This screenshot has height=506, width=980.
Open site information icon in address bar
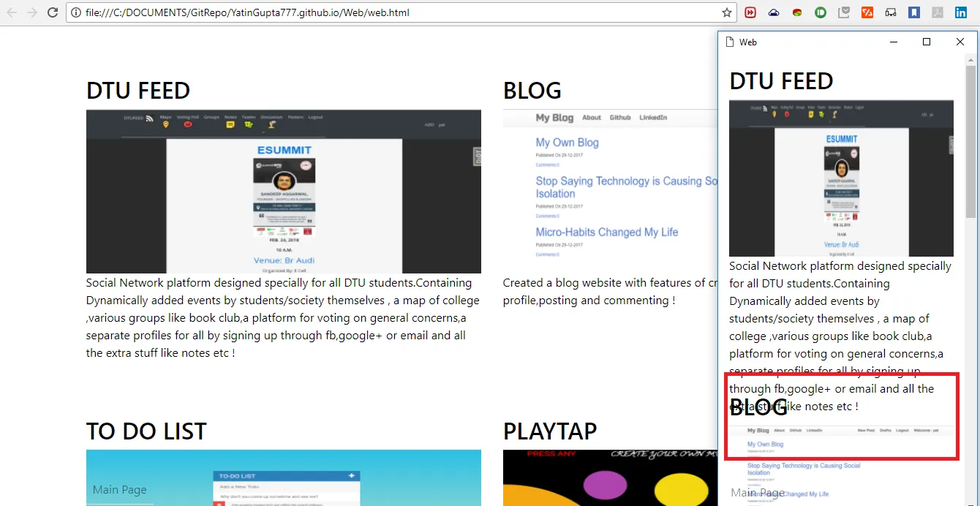(x=76, y=12)
